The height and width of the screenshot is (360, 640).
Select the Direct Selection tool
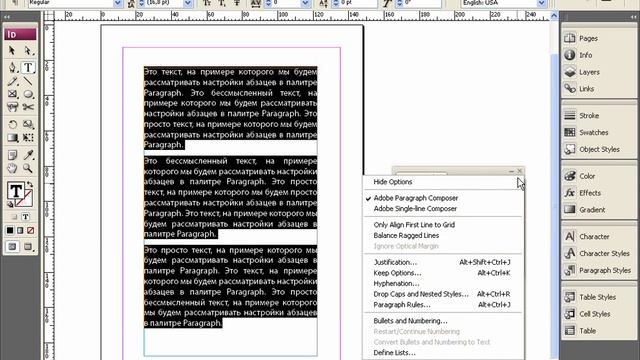pos(28,51)
